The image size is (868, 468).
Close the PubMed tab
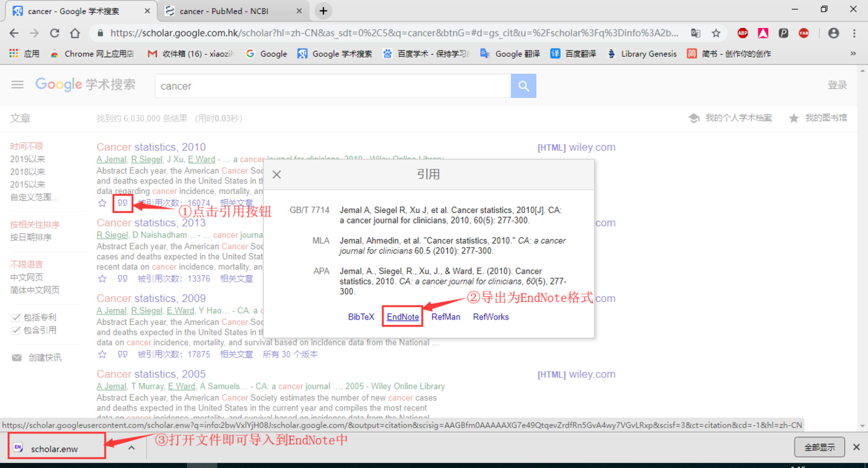[x=299, y=11]
